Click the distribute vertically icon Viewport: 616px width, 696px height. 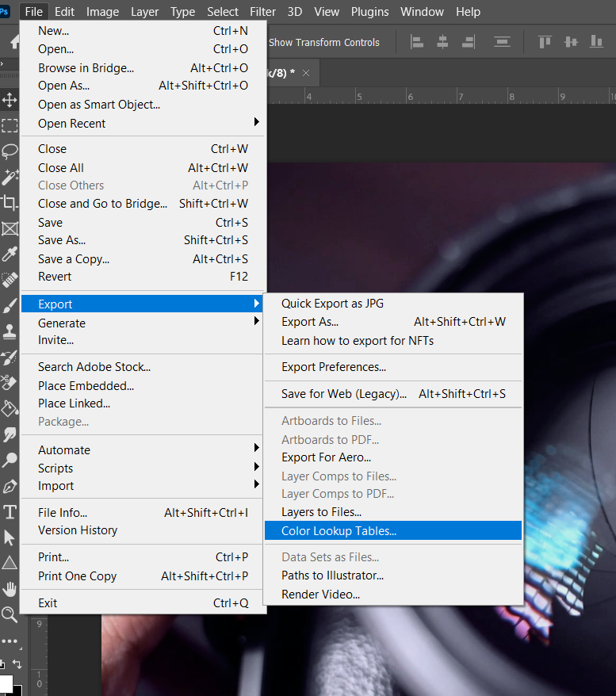tap(502, 42)
